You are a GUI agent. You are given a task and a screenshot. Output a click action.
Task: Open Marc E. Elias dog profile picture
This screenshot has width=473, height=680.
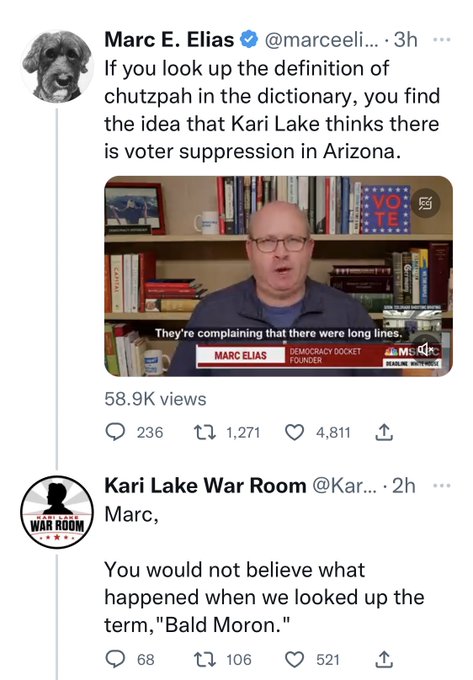click(x=57, y=66)
